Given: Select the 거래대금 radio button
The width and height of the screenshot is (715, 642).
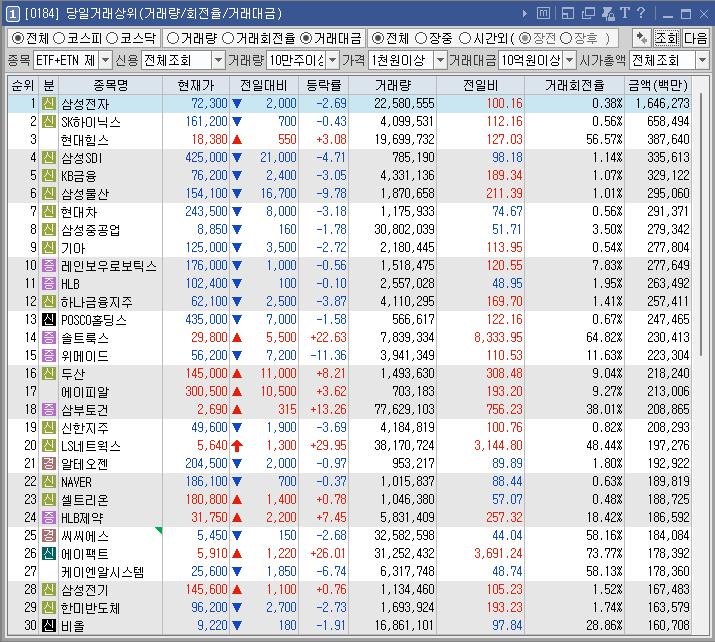Looking at the screenshot, I should pyautogui.click(x=306, y=38).
